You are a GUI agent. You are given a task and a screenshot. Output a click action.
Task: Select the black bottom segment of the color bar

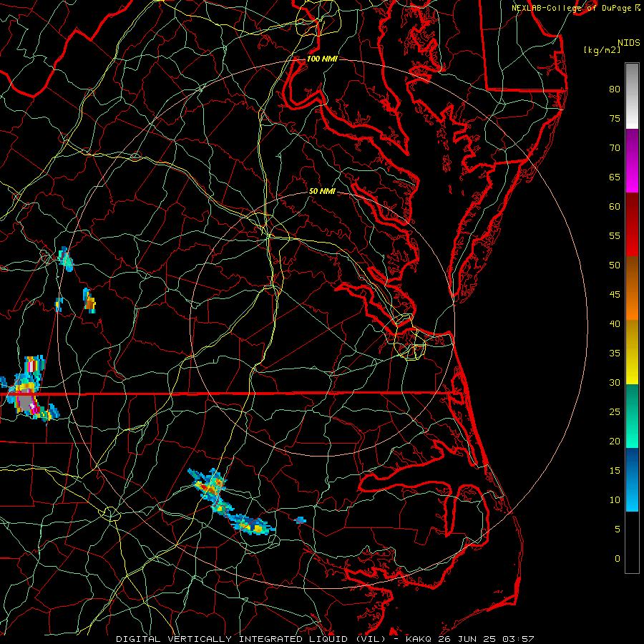(632, 542)
